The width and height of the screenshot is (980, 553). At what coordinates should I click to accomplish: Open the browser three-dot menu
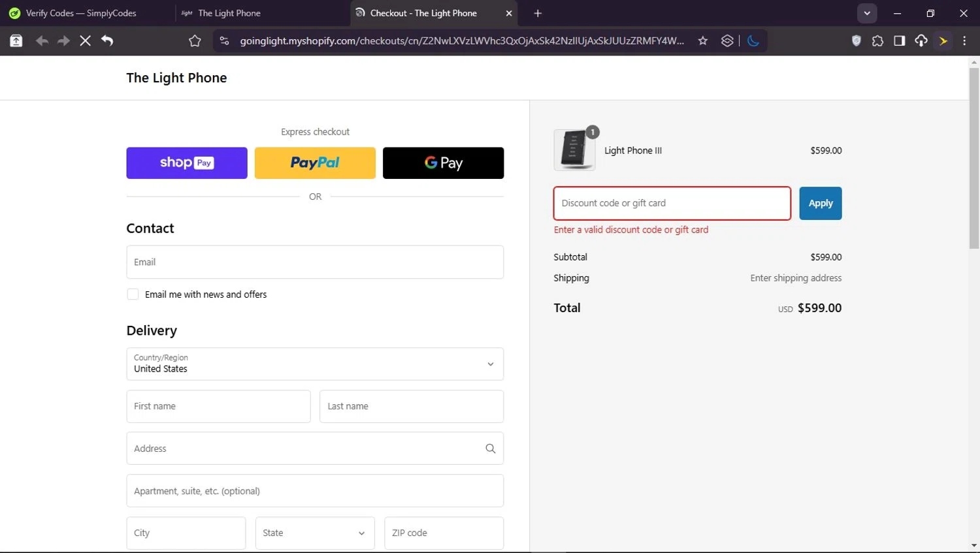tap(964, 40)
